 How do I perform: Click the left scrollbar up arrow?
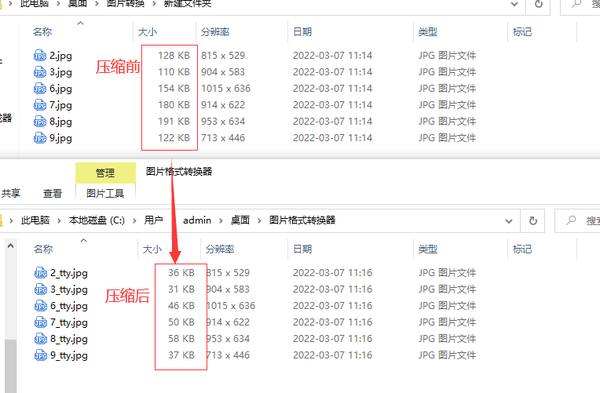[x=11, y=246]
